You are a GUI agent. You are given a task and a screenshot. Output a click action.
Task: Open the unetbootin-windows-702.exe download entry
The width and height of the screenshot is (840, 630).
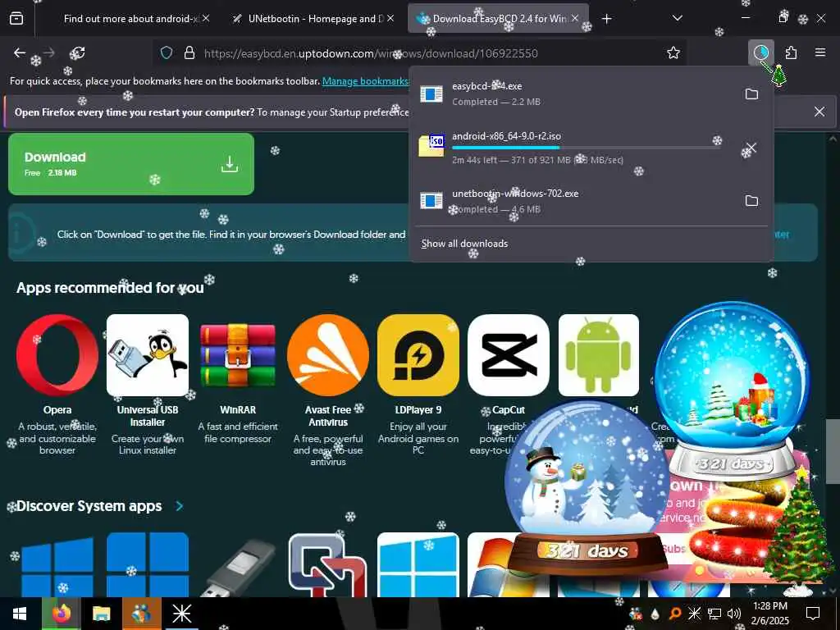577,201
